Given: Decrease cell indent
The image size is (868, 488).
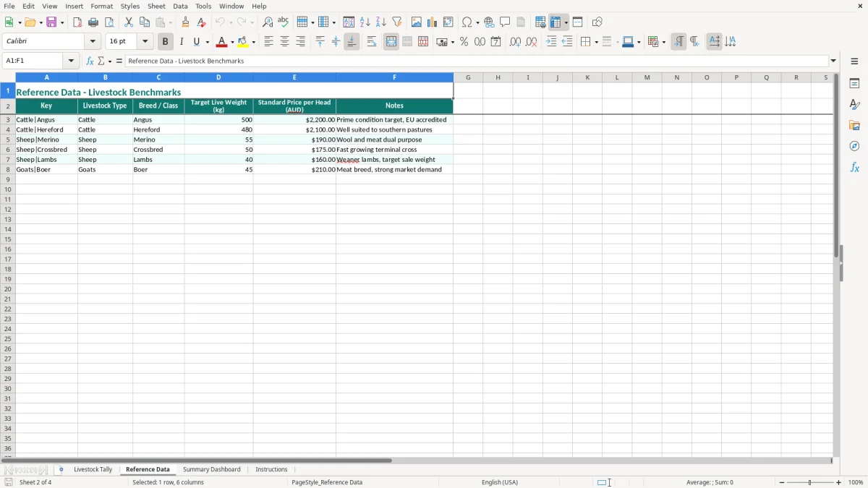Looking at the screenshot, I should point(567,42).
